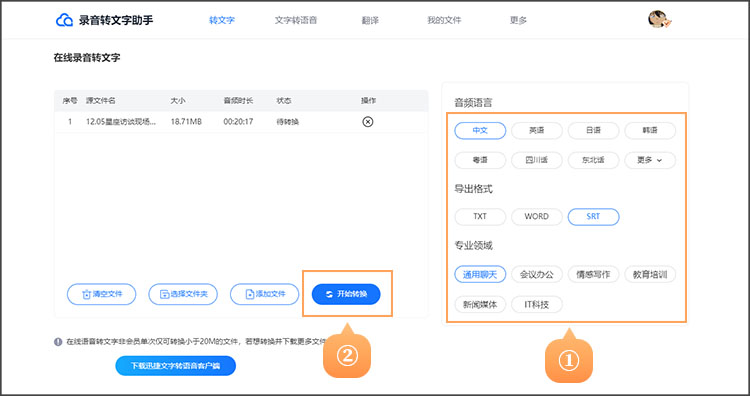750x396 pixels.
Task: Click the 下载迅捷文字转语音客户端 button
Action: [x=176, y=366]
